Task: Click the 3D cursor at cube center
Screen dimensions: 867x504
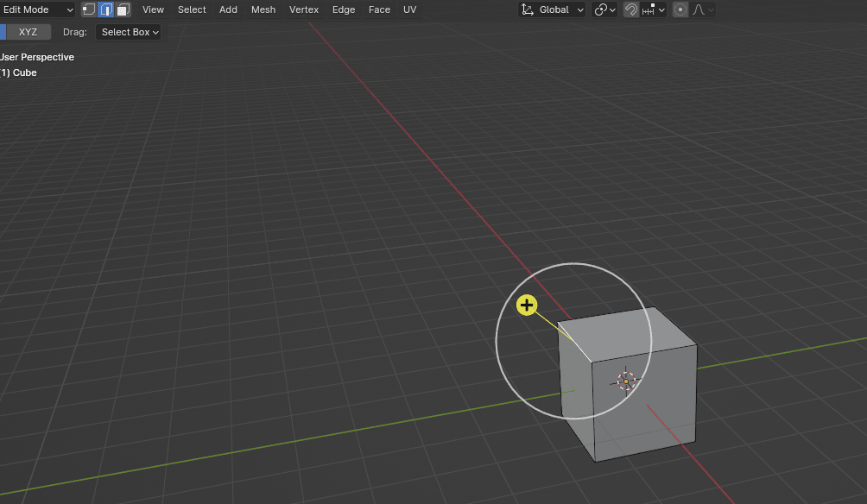Action: [626, 381]
